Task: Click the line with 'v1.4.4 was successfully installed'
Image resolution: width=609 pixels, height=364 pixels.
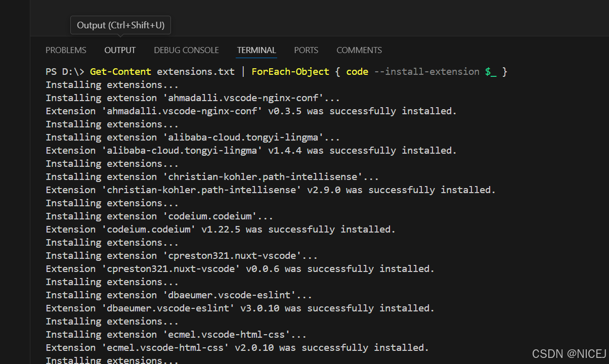Action: 251,151
